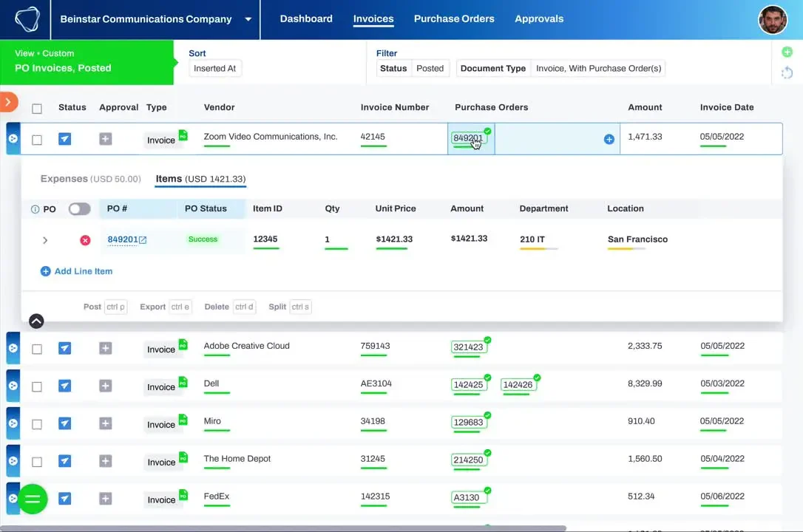Click the company logo icon
Viewport: 803px width, 532px height.
coord(27,19)
